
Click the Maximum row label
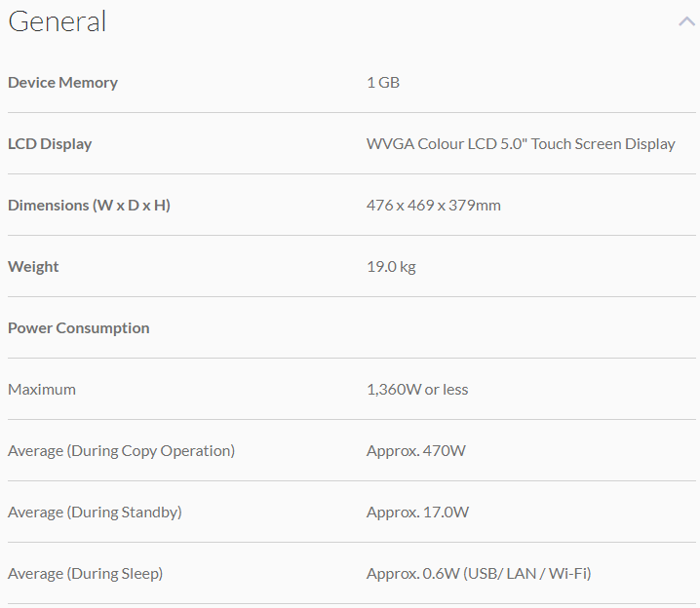click(x=42, y=390)
